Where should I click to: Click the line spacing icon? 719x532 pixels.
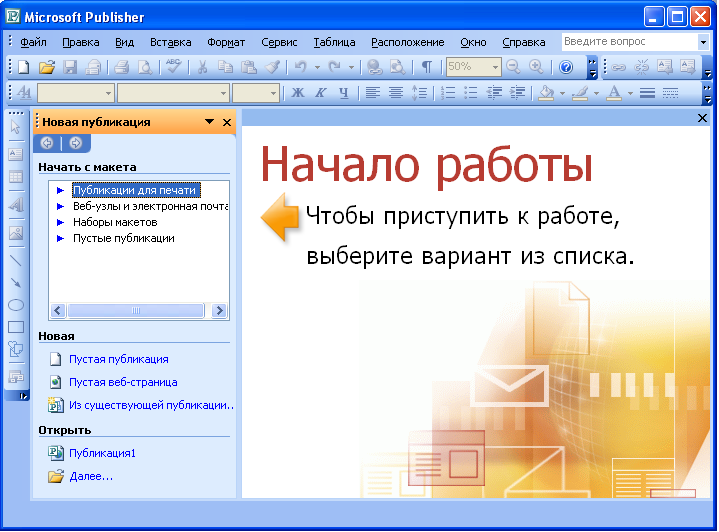(x=419, y=93)
